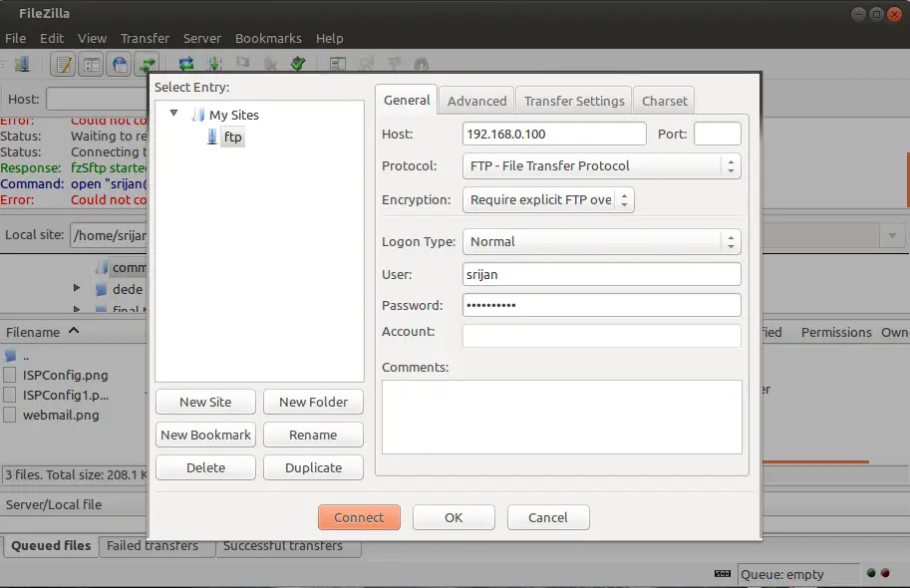The width and height of the screenshot is (910, 588).
Task: Click the Comments text area
Action: pos(562,417)
